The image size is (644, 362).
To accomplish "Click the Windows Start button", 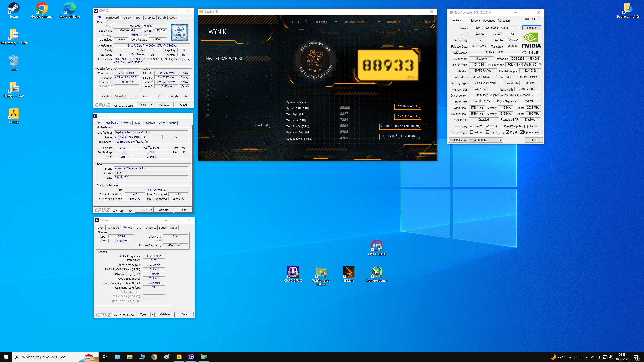I will (6, 357).
